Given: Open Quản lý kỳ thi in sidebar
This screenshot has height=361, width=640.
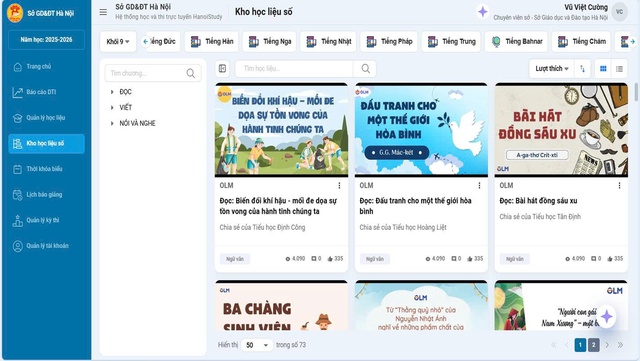Looking at the screenshot, I should click(x=47, y=221).
